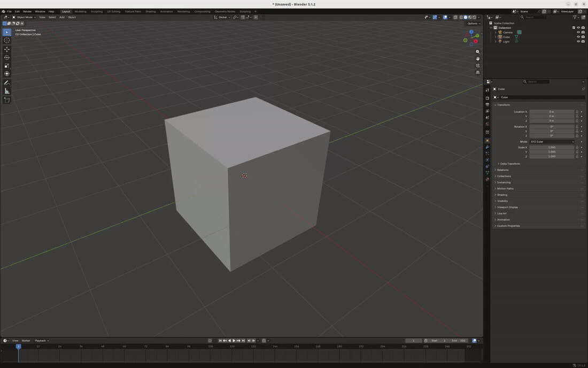
Task: Open the Global transform orientation dropdown
Action: 222,17
